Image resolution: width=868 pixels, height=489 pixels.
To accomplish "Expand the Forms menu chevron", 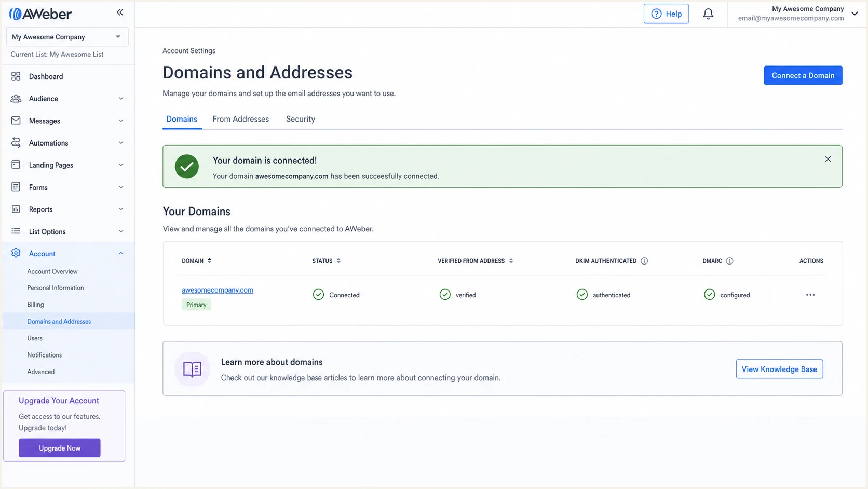I will 121,187.
